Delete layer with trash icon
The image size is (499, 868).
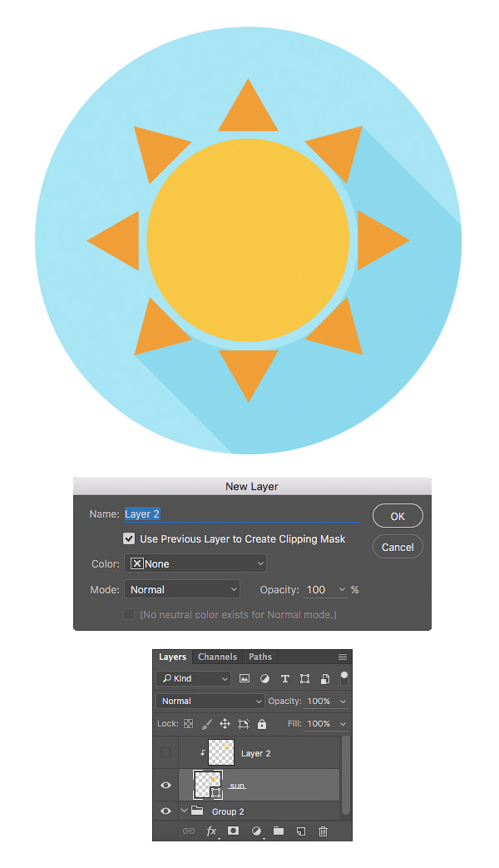323,831
